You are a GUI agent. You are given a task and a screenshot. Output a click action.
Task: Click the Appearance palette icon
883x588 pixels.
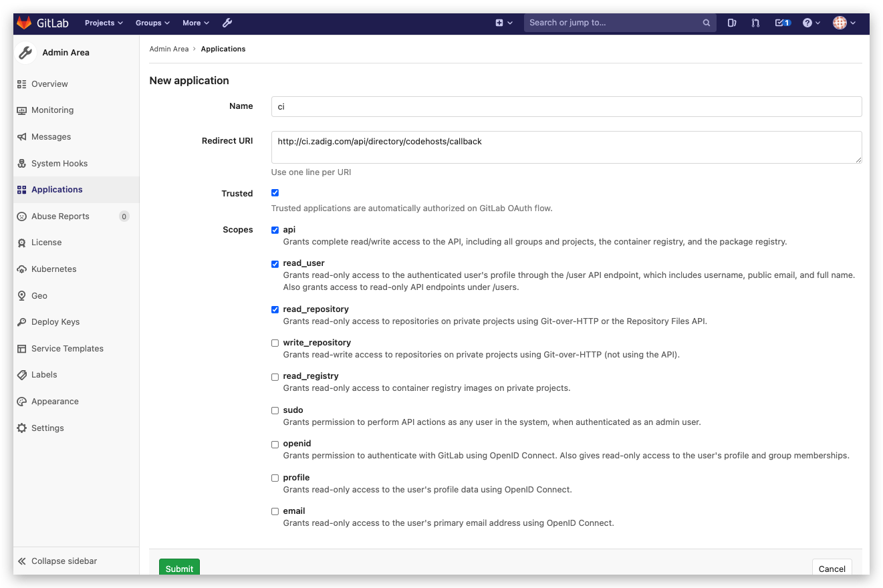[x=21, y=402]
